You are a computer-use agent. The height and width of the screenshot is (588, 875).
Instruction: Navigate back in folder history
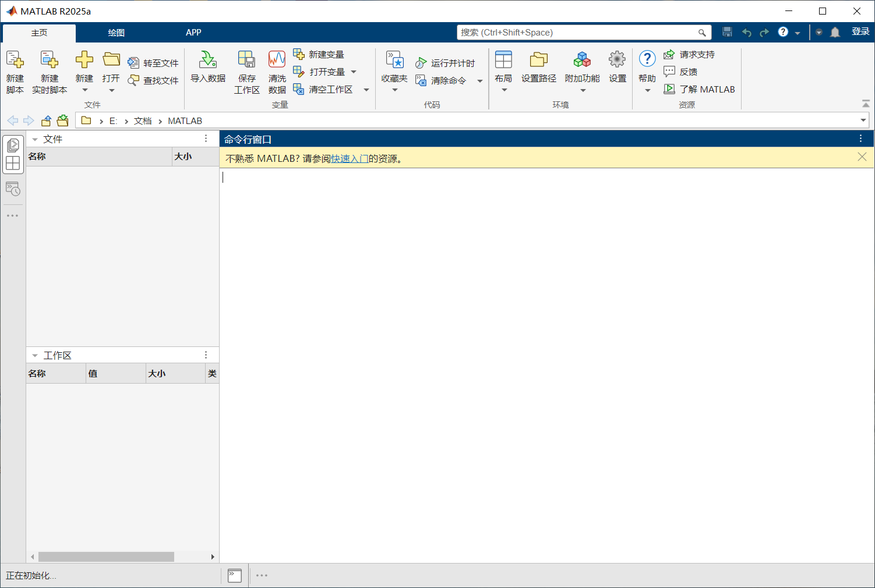(x=13, y=121)
